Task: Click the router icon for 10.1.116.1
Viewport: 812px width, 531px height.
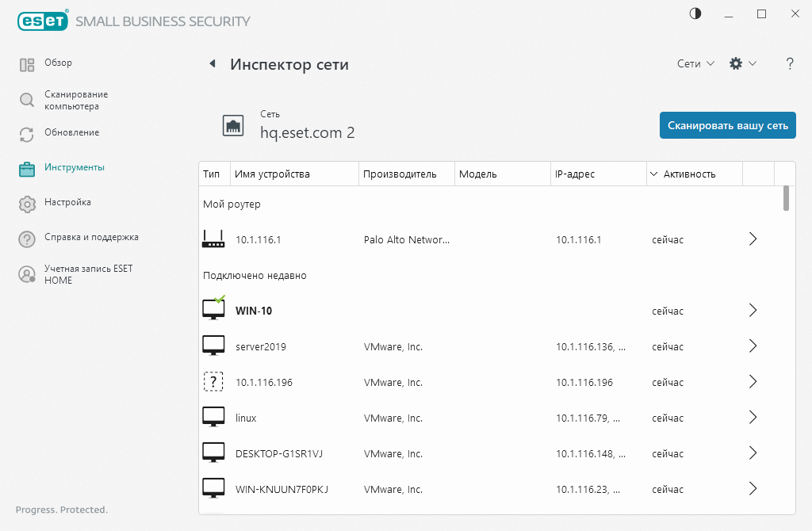Action: (213, 239)
